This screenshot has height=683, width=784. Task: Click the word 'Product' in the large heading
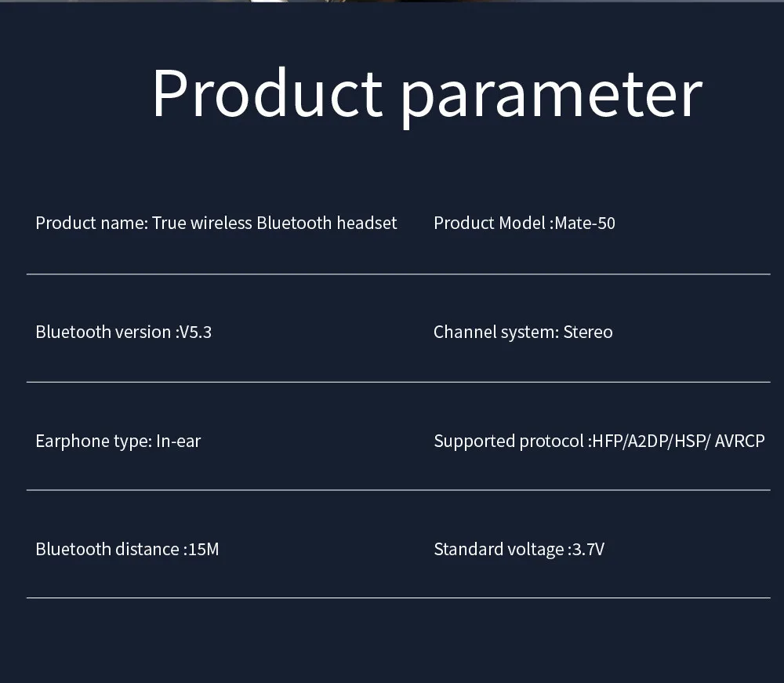267,94
